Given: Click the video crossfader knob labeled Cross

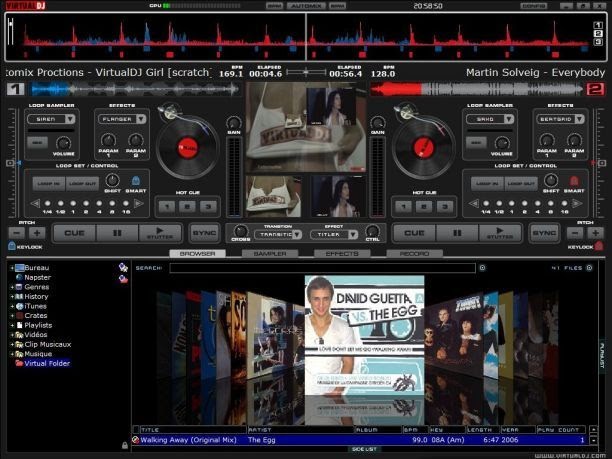Looking at the screenshot, I should 240,231.
